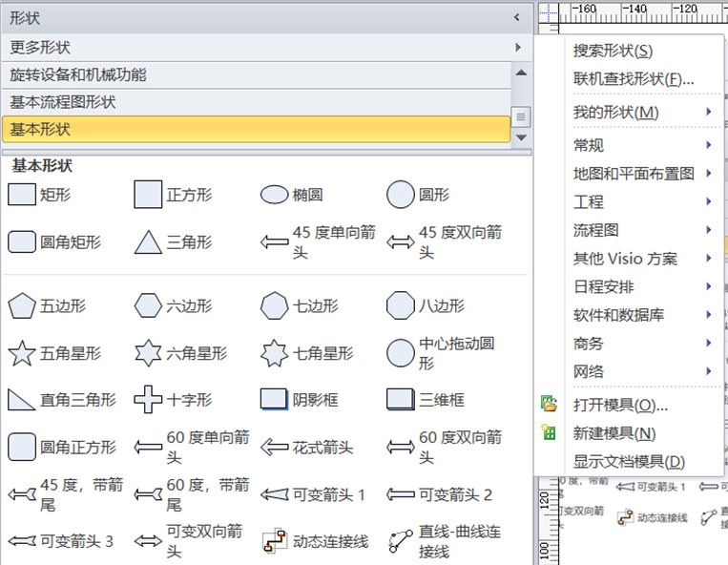Pick the 60 度单向箭头 arrow icon
728x565 pixels.
click(148, 447)
